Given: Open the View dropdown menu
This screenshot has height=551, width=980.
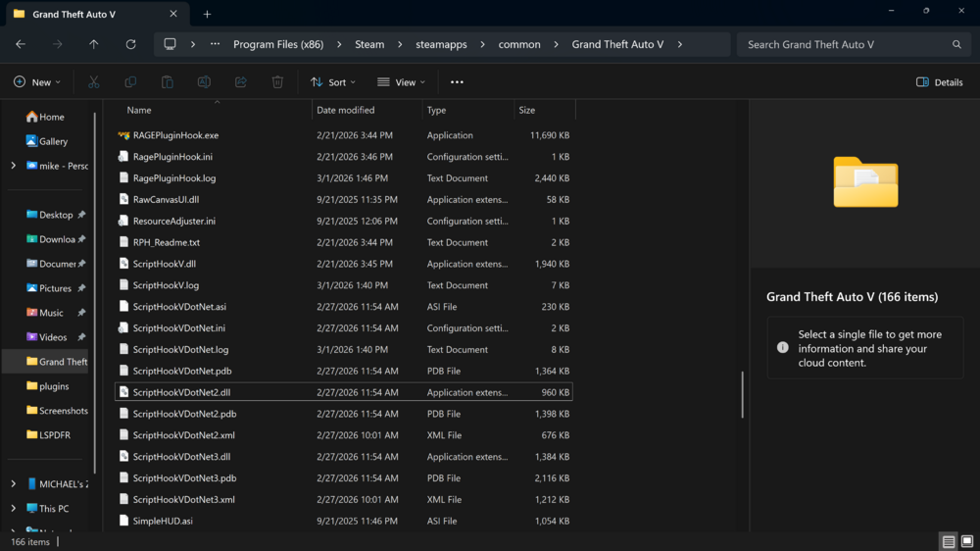Looking at the screenshot, I should 401,82.
